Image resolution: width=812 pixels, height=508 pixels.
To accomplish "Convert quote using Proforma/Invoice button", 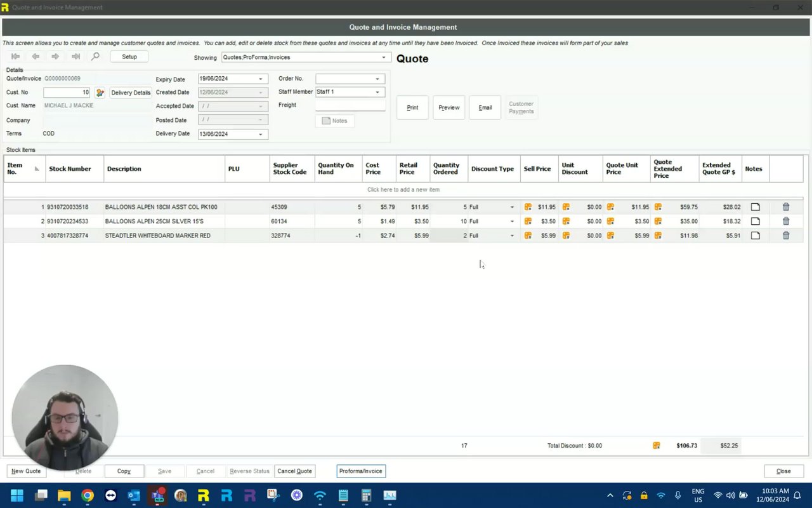I will tap(361, 471).
